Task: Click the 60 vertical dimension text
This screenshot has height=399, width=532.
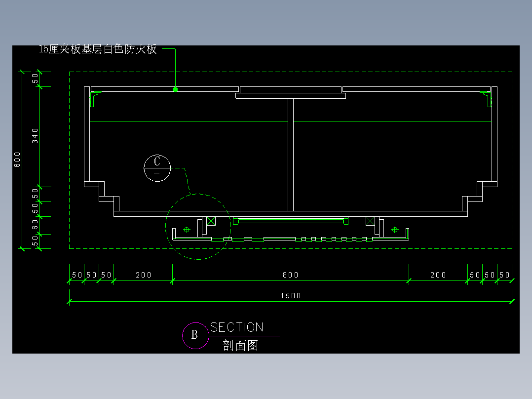Action: point(35,225)
